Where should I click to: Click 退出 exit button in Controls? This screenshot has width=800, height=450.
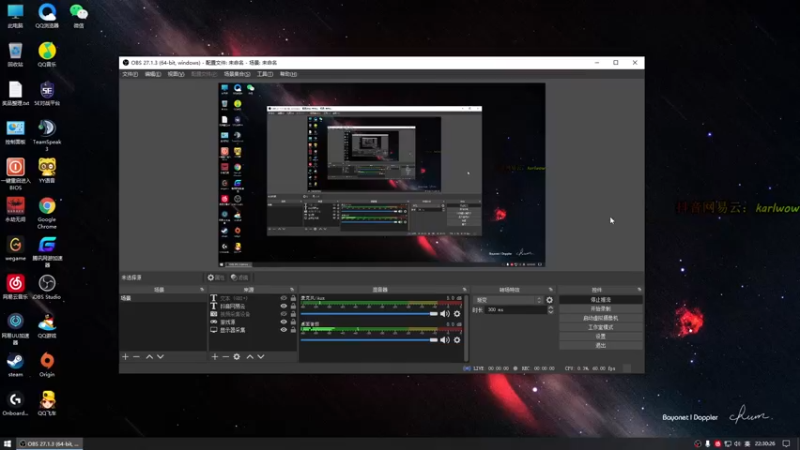tap(601, 345)
